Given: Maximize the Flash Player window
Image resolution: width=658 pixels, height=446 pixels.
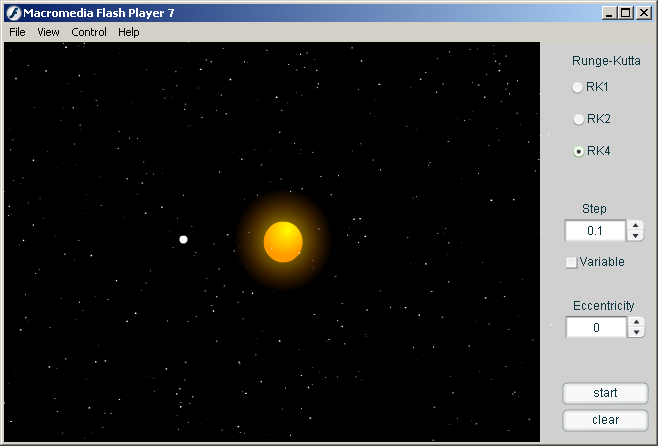Looking at the screenshot, I should pyautogui.click(x=625, y=13).
